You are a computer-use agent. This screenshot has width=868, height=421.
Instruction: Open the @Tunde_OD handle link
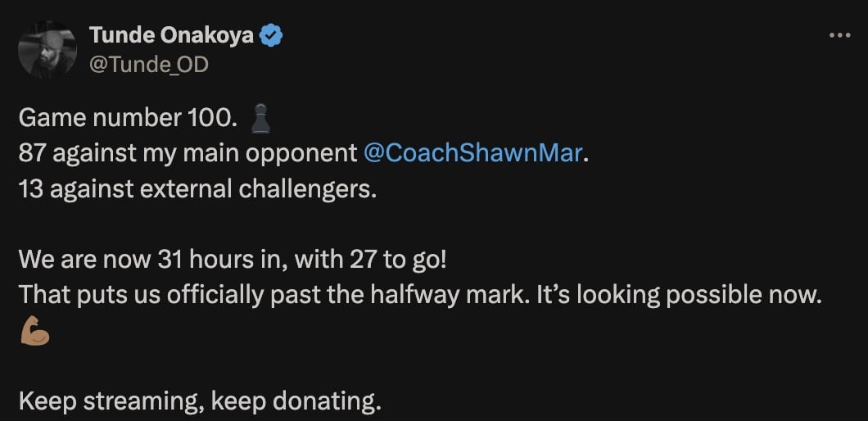[x=147, y=64]
